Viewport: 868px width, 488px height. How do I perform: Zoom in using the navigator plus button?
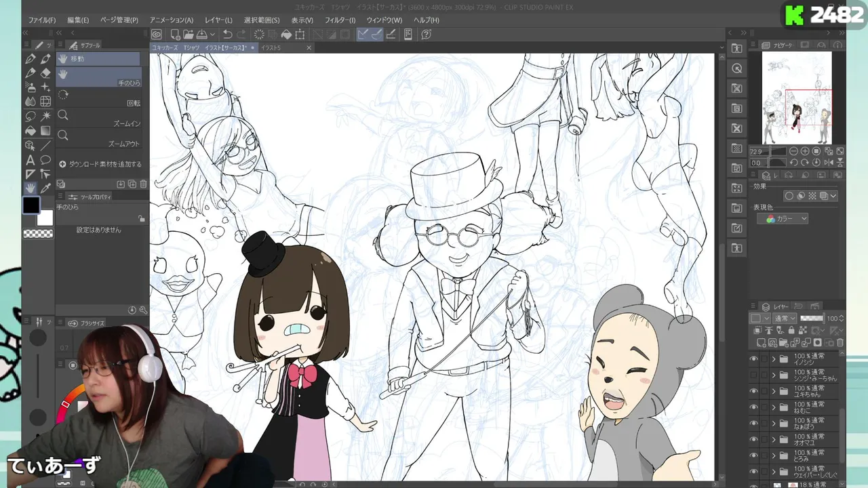coord(805,152)
